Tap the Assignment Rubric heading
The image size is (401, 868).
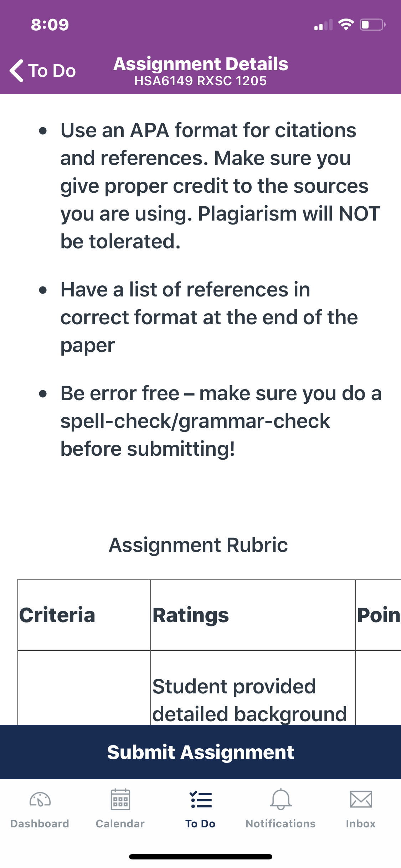pos(198,545)
